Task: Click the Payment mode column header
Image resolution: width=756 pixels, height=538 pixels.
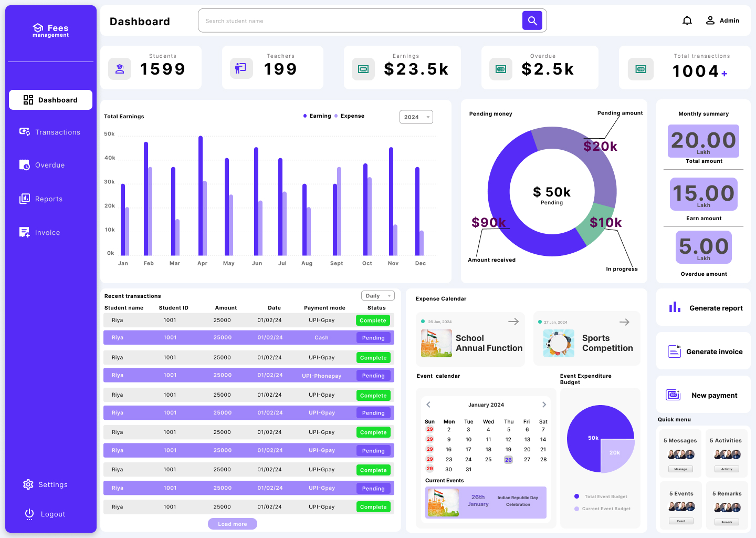Action: 324,308
